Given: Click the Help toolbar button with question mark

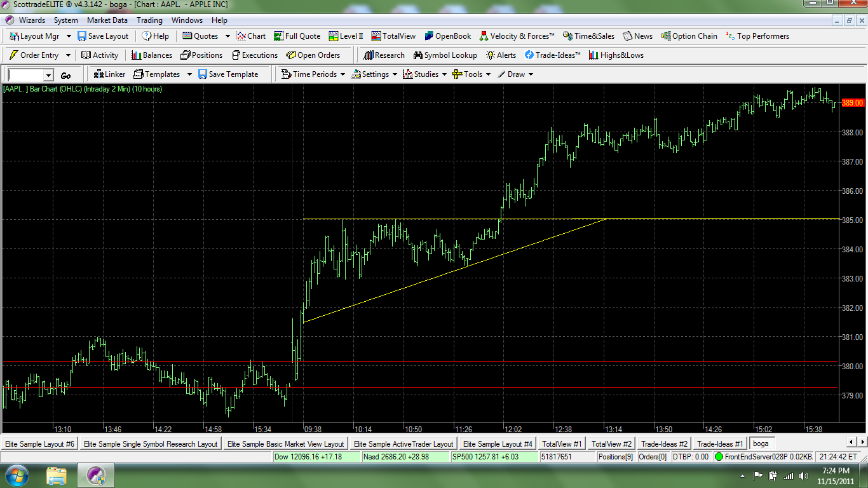Looking at the screenshot, I should click(x=156, y=36).
